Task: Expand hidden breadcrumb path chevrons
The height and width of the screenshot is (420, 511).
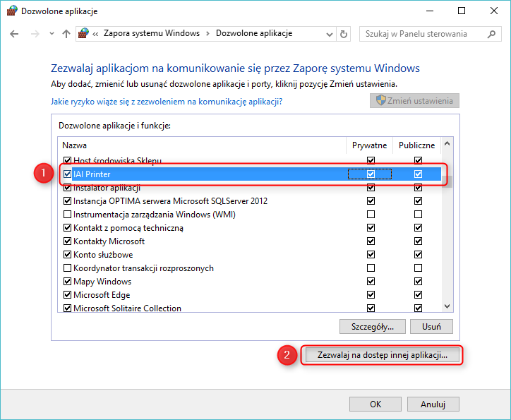Action: click(95, 34)
